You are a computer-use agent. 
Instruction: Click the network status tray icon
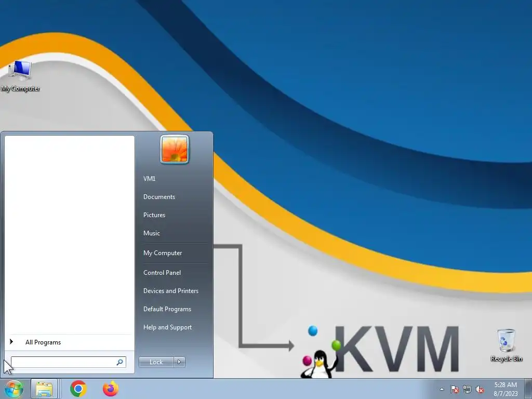[467, 389]
